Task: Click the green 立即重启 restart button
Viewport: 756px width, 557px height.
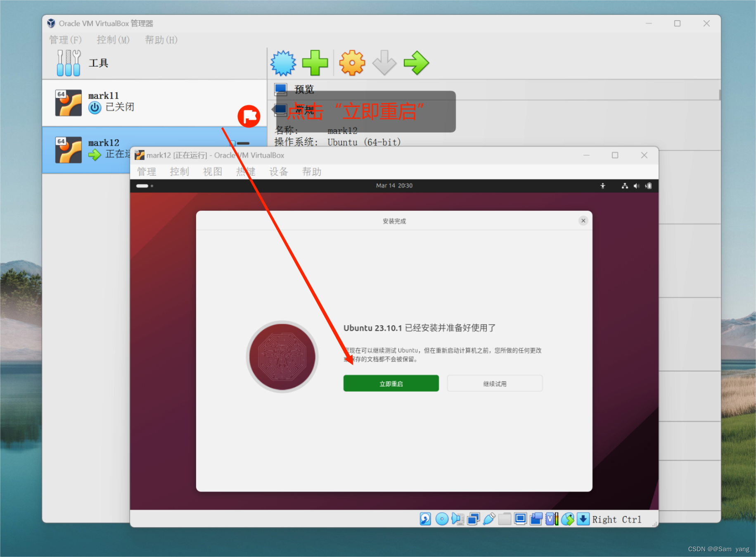Action: point(391,383)
